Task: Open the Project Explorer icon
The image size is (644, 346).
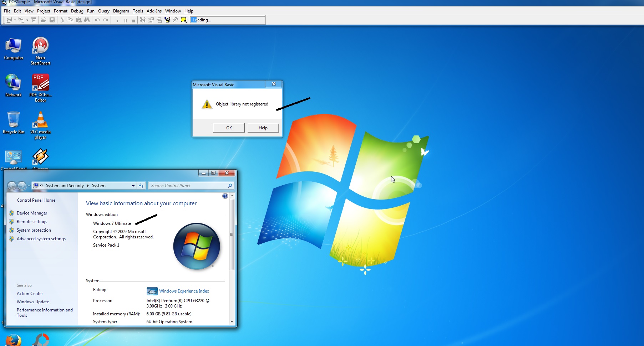Action: click(x=143, y=20)
